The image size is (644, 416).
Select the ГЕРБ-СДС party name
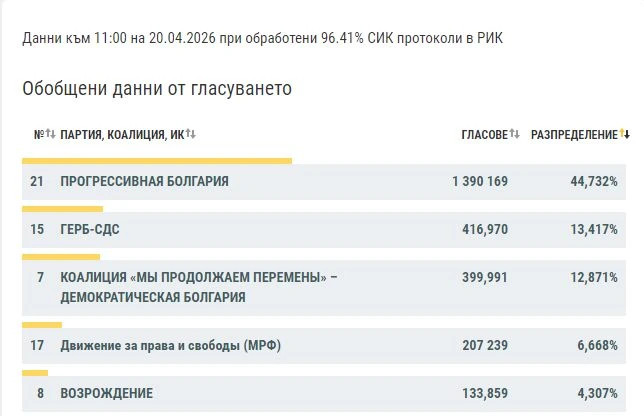[90, 229]
